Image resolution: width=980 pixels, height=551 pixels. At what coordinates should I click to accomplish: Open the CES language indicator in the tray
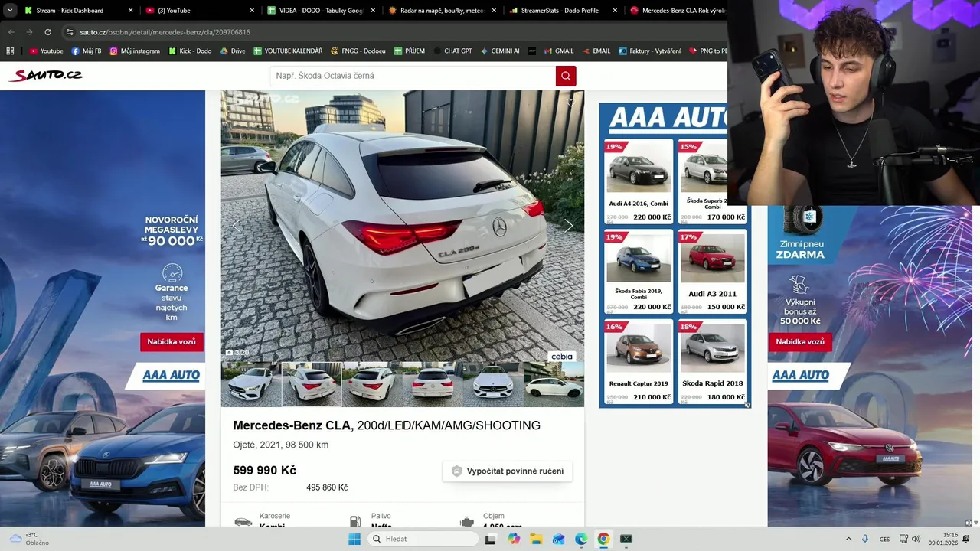(884, 539)
